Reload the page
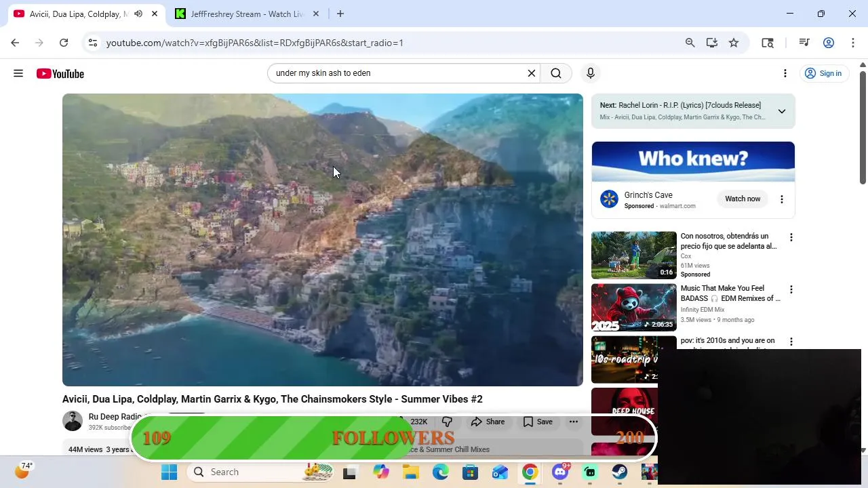 64,43
